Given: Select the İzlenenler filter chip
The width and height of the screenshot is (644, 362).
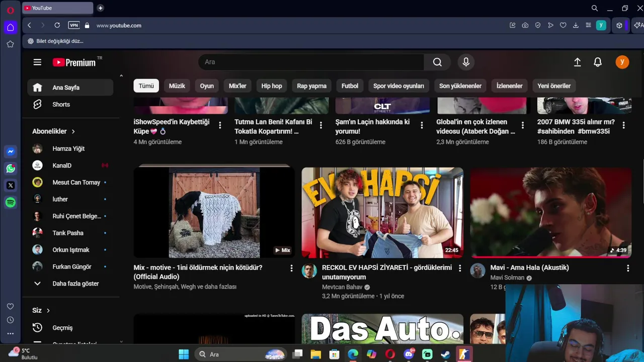Looking at the screenshot, I should coord(509,86).
